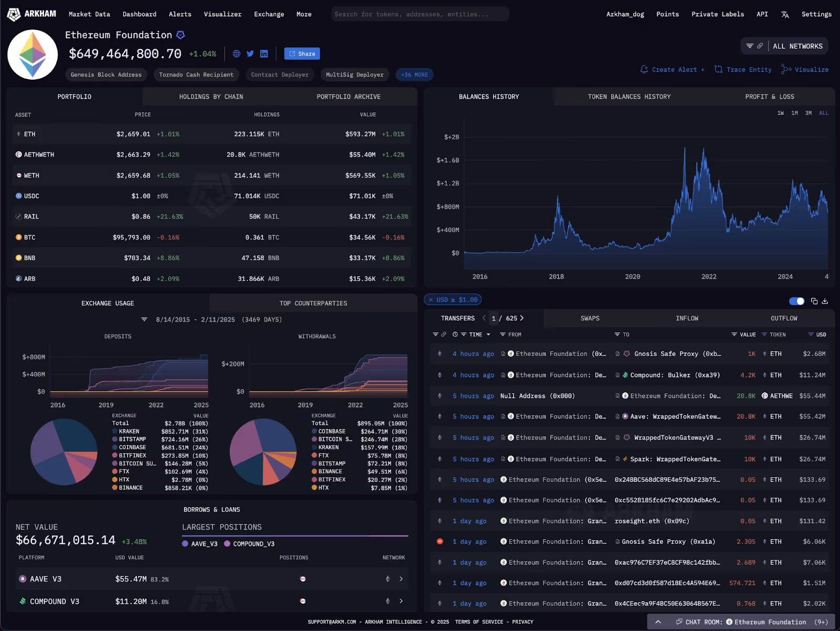Click Trace Entity
The width and height of the screenshot is (840, 631).
pos(743,69)
